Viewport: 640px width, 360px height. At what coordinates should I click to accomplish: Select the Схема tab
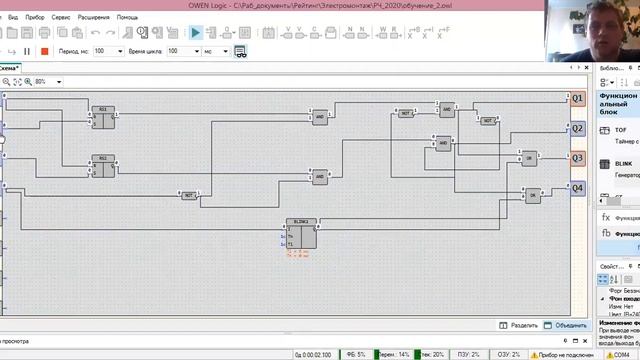coord(9,68)
